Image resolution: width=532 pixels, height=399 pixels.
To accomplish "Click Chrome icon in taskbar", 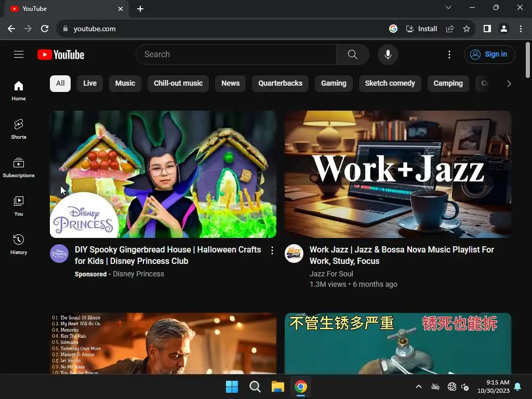I will click(301, 387).
